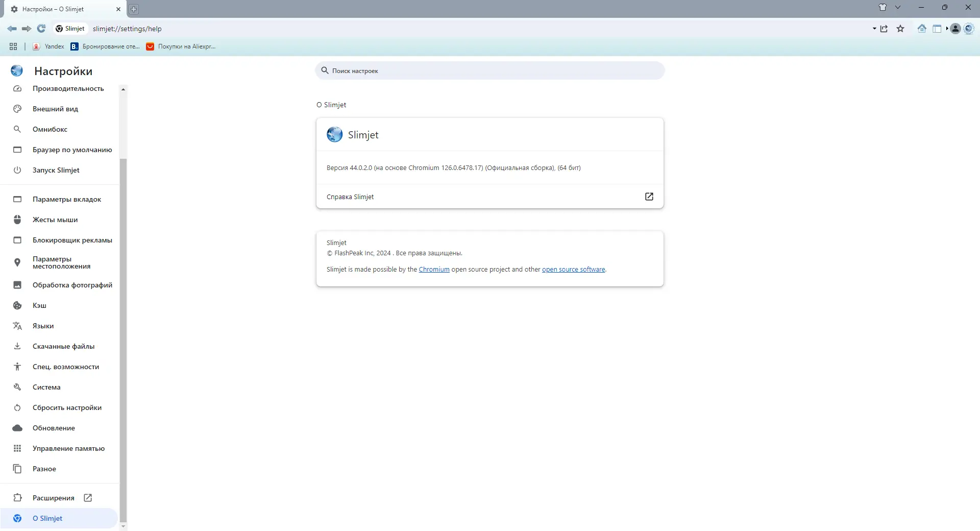Click the external link icon beside Расширения

pyautogui.click(x=88, y=498)
